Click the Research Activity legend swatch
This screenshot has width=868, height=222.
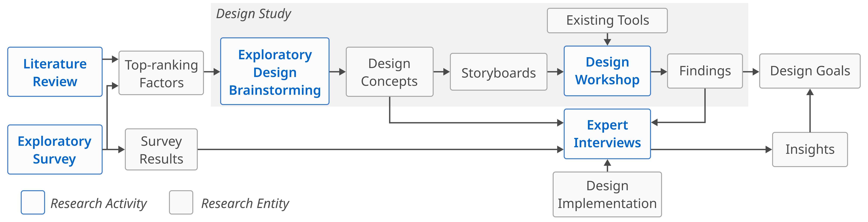tap(33, 202)
